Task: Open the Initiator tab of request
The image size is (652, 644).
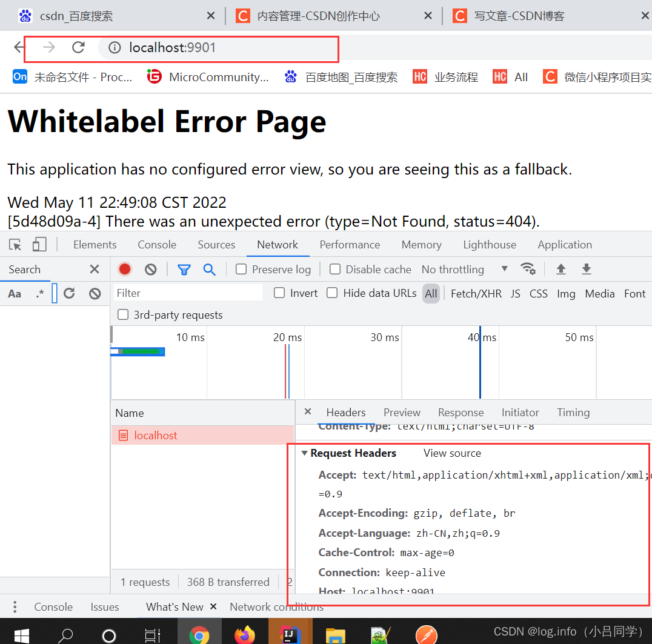Action: point(520,413)
